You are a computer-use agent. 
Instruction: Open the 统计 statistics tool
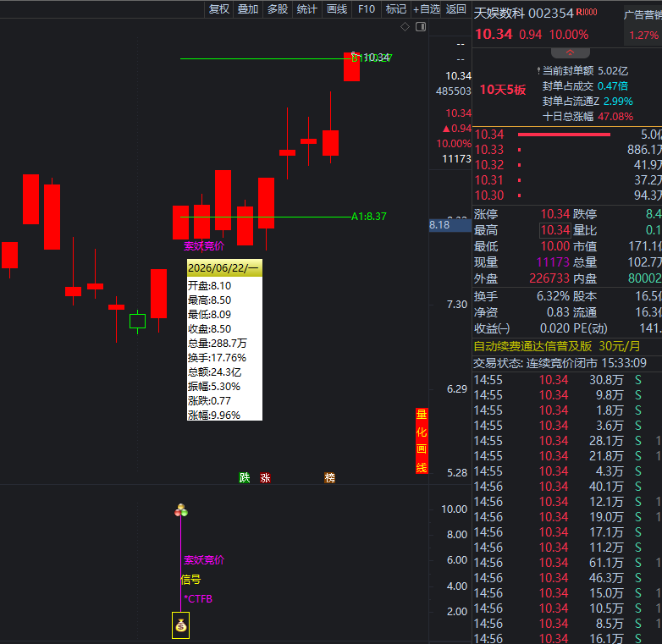(x=306, y=8)
